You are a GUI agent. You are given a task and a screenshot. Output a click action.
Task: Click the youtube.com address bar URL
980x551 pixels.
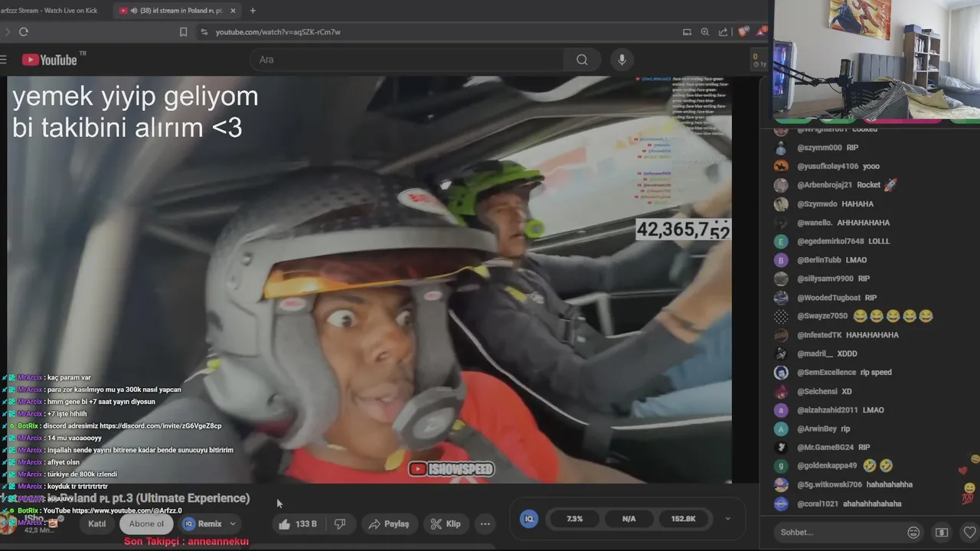[x=278, y=32]
